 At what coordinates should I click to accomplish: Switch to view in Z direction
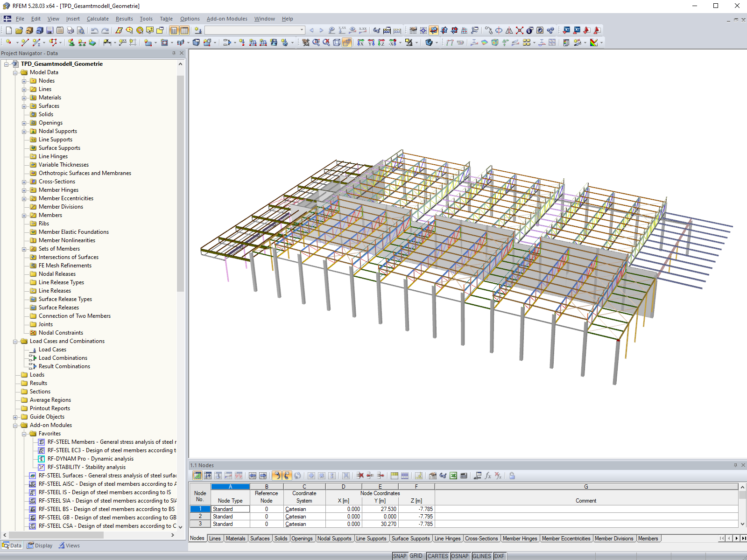(381, 42)
